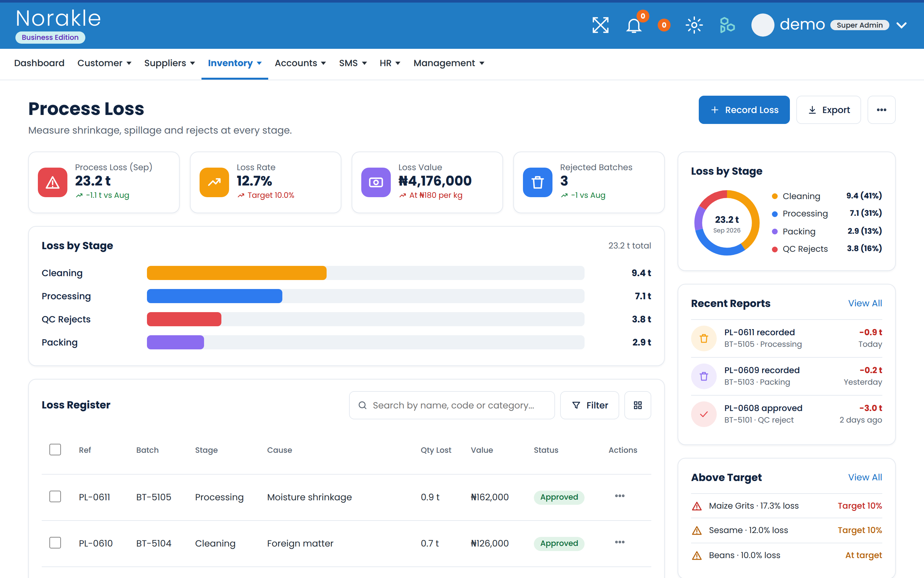Expand the Suppliers dropdown menu
The height and width of the screenshot is (578, 924).
(169, 63)
